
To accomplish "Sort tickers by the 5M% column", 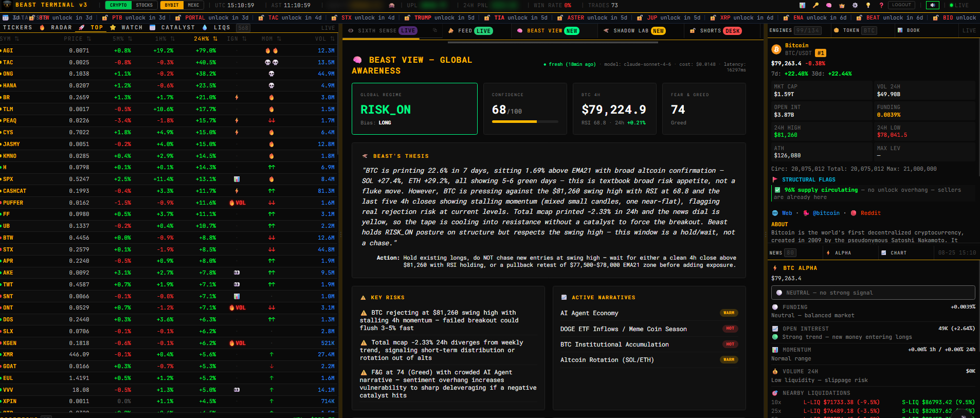I will click(122, 39).
